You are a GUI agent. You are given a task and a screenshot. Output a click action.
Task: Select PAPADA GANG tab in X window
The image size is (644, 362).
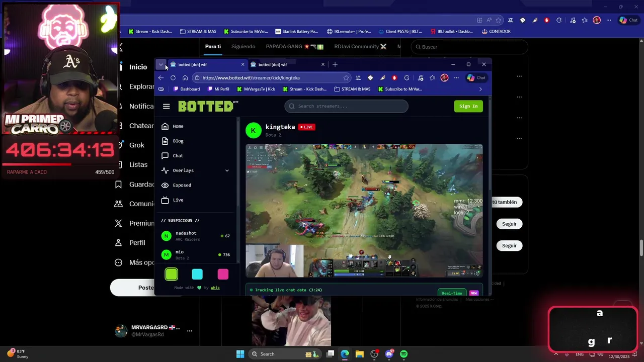295,47
